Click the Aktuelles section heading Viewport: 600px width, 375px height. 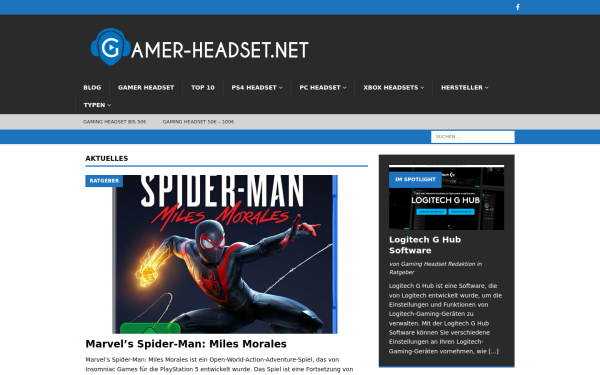coord(107,158)
